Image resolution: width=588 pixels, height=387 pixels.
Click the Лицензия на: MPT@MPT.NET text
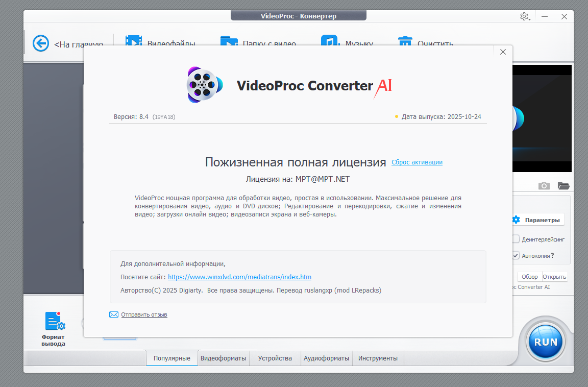[x=298, y=179]
